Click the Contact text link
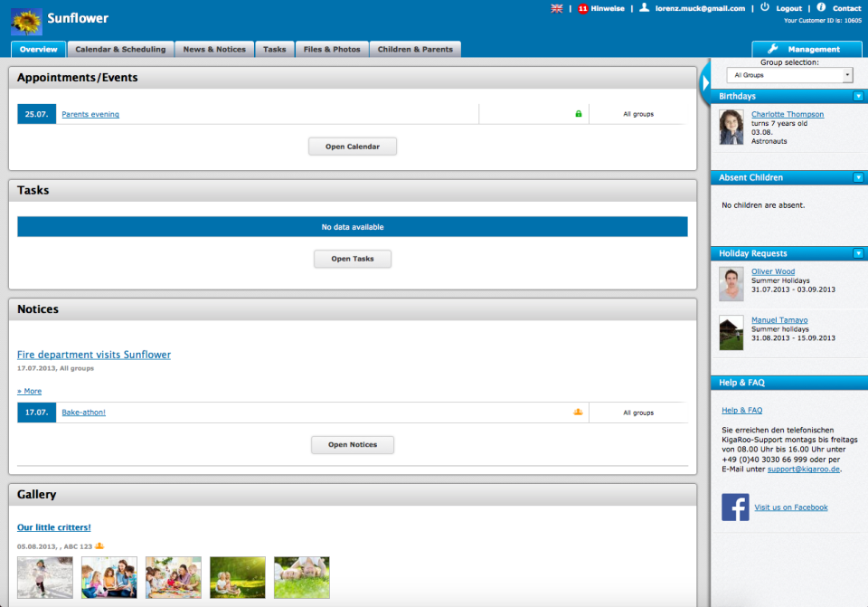Image resolution: width=868 pixels, height=607 pixels. tap(847, 8)
